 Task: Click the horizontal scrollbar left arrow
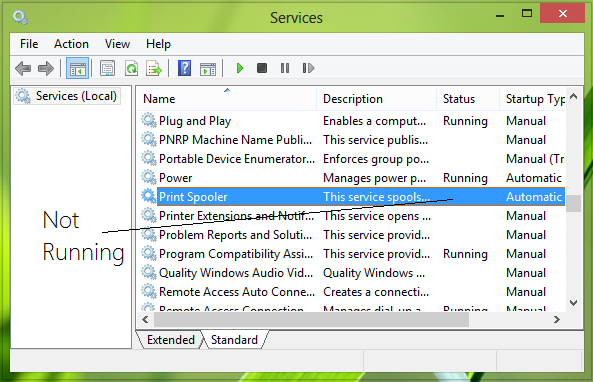(145, 320)
